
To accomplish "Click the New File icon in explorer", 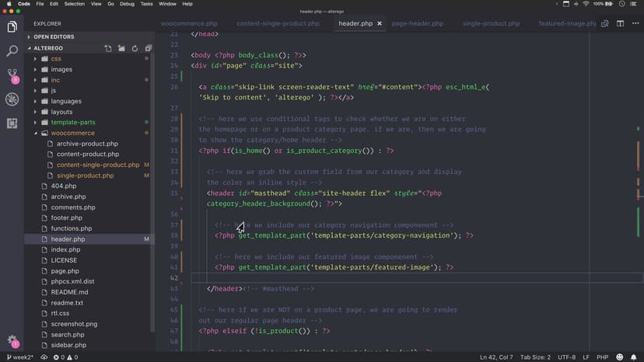I will [x=108, y=48].
